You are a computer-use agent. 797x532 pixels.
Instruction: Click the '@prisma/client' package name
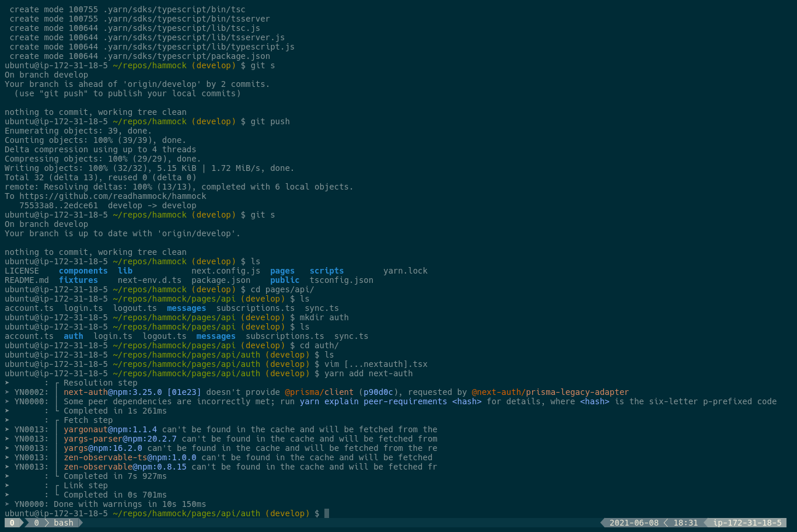tap(319, 392)
